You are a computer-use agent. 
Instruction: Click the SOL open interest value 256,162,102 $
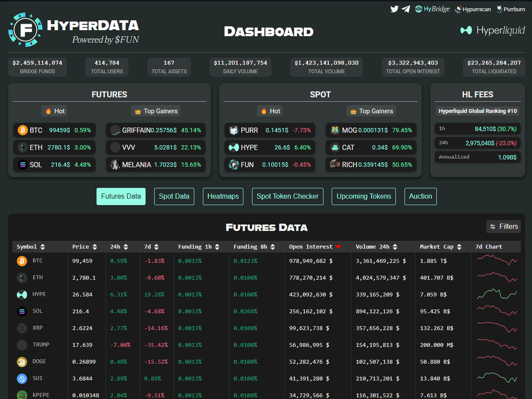[x=311, y=311]
